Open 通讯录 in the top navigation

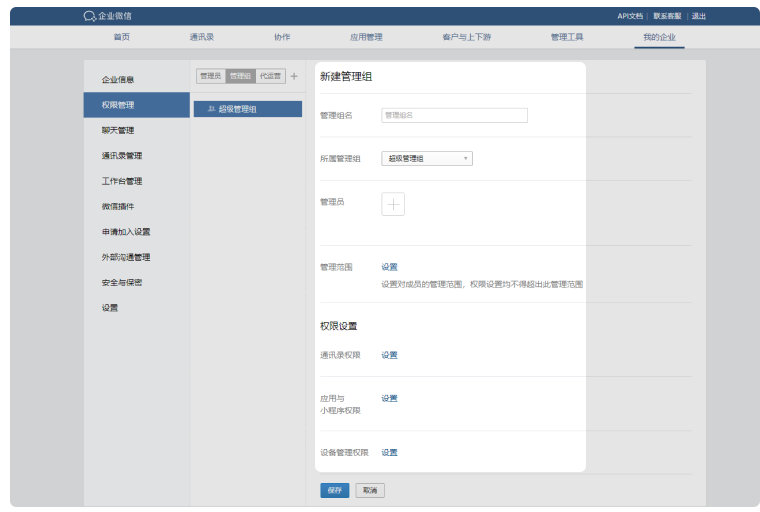coord(202,37)
